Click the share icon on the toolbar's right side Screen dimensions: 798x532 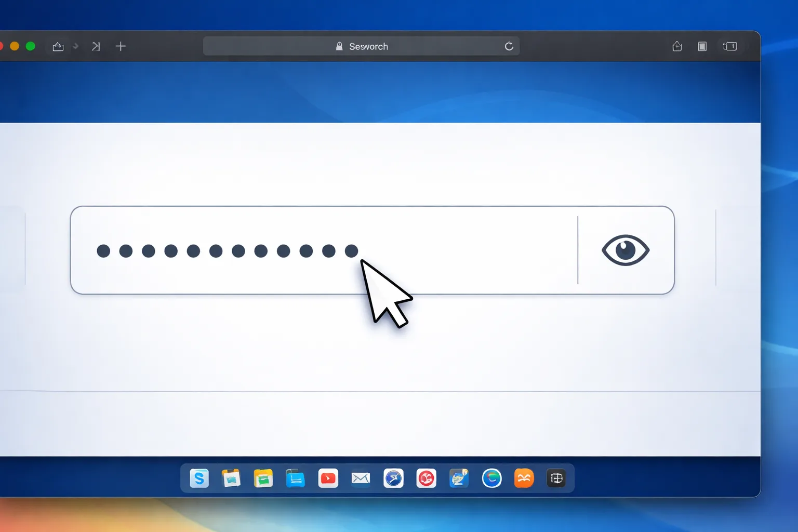(677, 46)
